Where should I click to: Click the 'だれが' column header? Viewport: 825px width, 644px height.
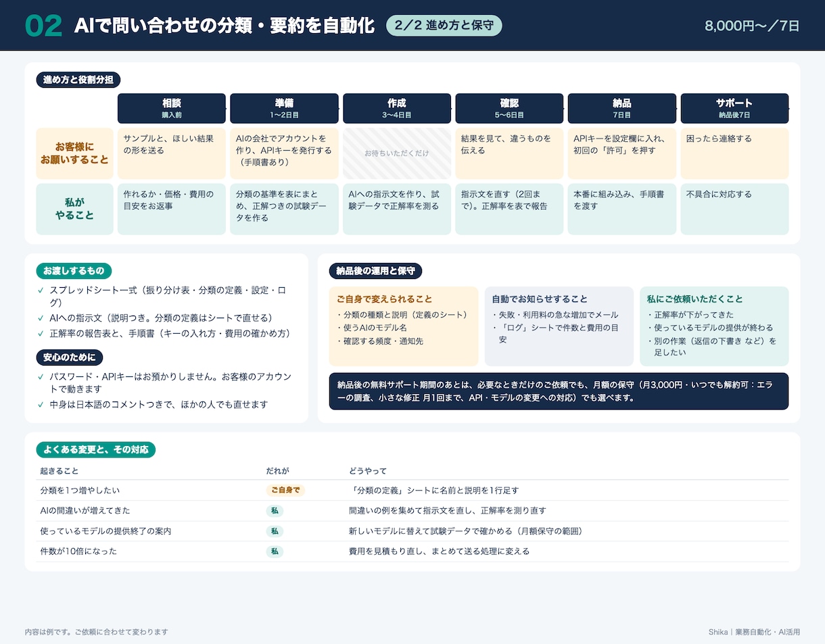(x=277, y=470)
